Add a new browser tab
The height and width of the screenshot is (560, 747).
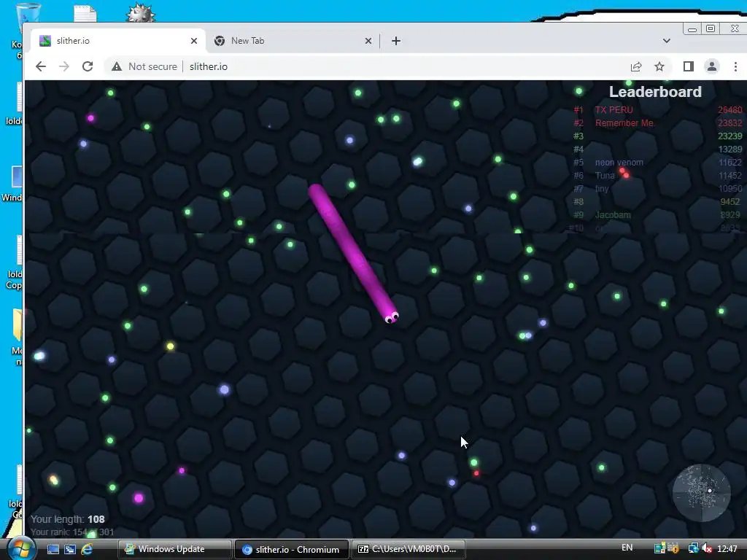coord(396,41)
